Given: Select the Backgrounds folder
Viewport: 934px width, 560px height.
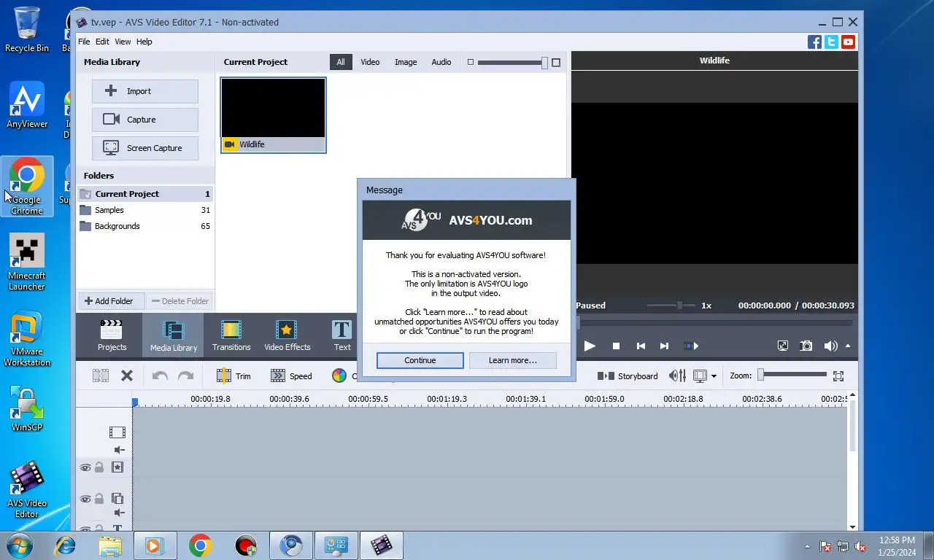Looking at the screenshot, I should tap(145, 226).
